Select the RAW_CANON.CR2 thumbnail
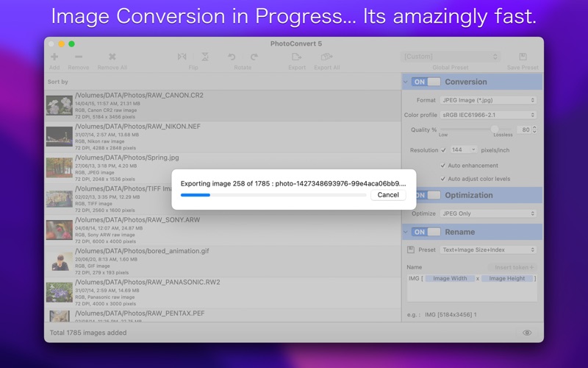Viewport: 588px width, 368px height. [60, 105]
